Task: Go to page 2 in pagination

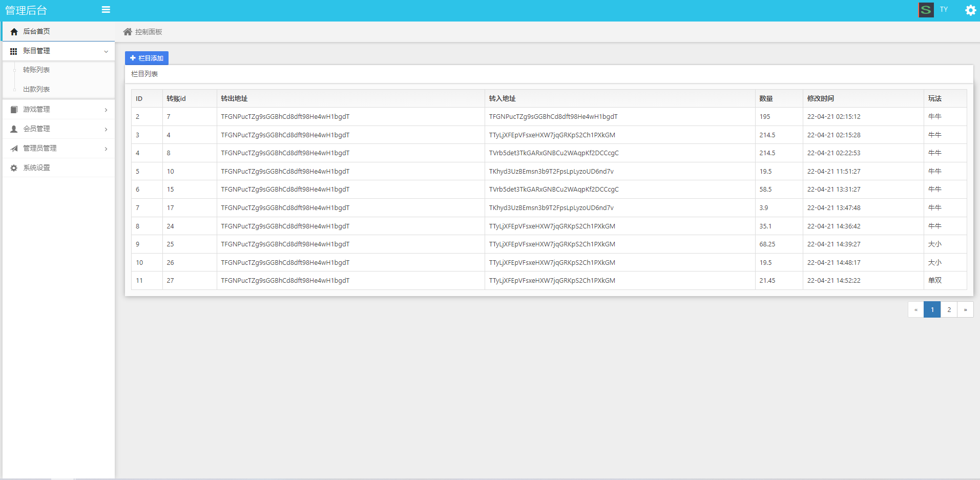Action: [949, 309]
